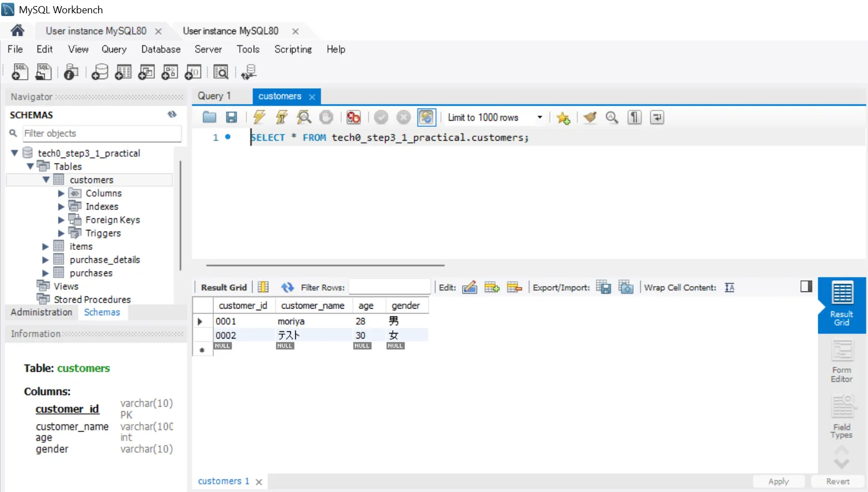
Task: Close the customers query tab
Action: [x=312, y=96]
